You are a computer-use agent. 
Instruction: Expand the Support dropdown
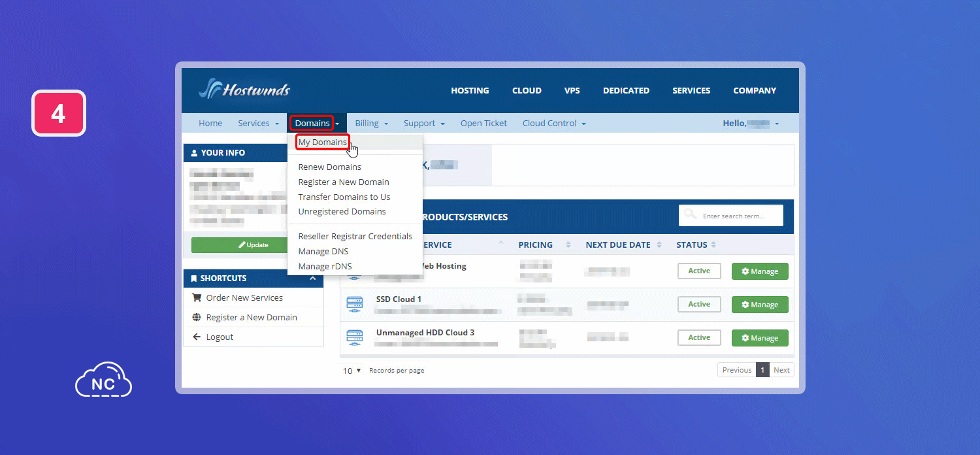pyautogui.click(x=424, y=123)
